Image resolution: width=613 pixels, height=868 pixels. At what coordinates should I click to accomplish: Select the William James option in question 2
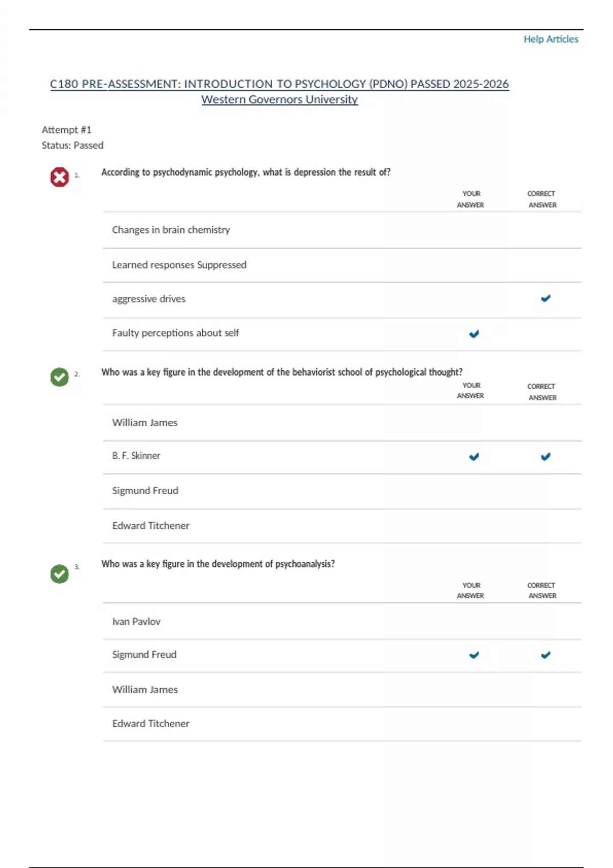pyautogui.click(x=145, y=423)
